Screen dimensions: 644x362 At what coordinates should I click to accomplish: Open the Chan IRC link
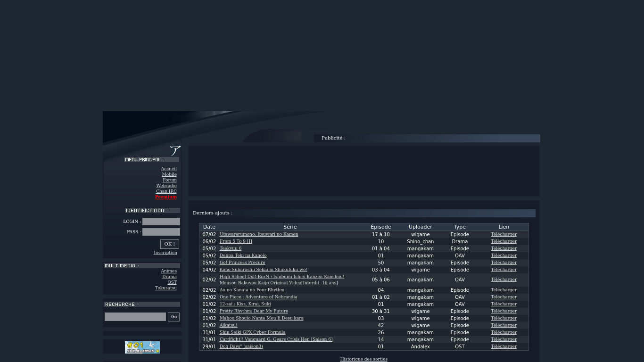pyautogui.click(x=166, y=191)
